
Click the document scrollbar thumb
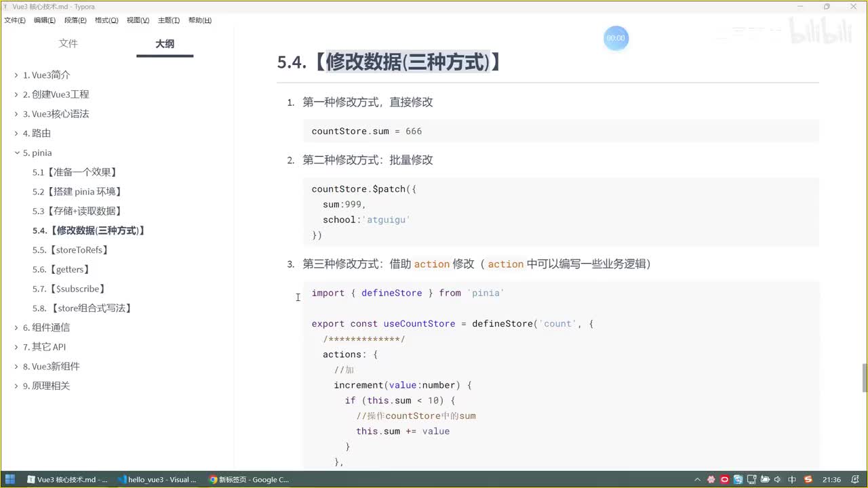[865, 378]
